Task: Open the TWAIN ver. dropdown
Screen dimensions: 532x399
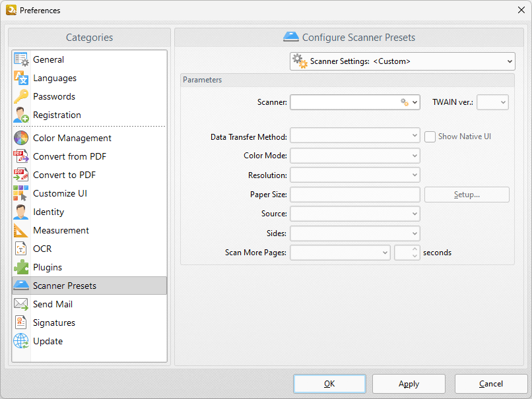Action: (x=492, y=102)
